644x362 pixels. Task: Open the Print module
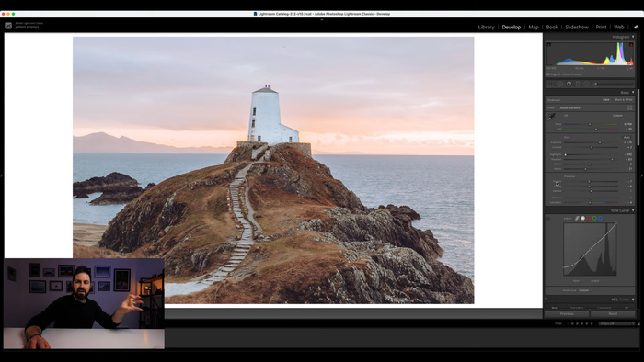coord(601,27)
